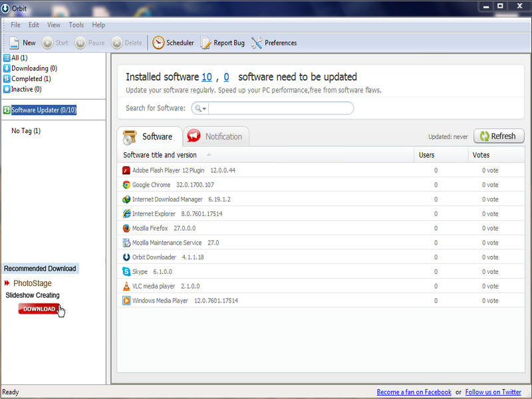
Task: Select Completed (1) category
Action: point(31,78)
